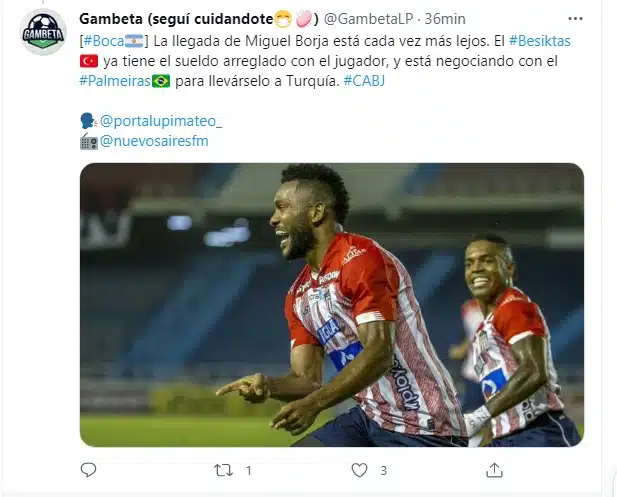Image resolution: width=617 pixels, height=497 pixels.
Task: Like the tweet with the heart icon
Action: point(359,470)
